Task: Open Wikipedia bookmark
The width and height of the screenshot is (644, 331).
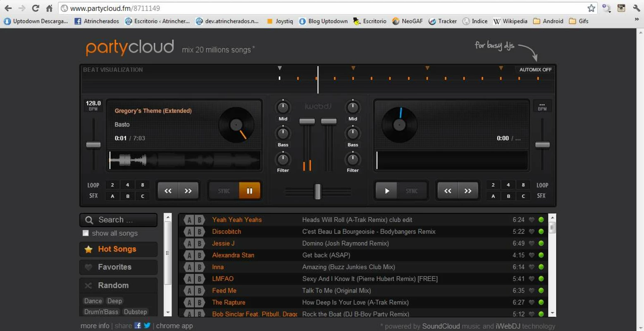Action: click(x=510, y=21)
